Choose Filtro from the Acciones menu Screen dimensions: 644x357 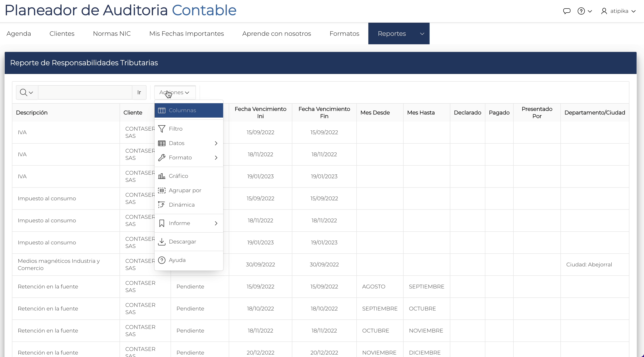click(189, 129)
